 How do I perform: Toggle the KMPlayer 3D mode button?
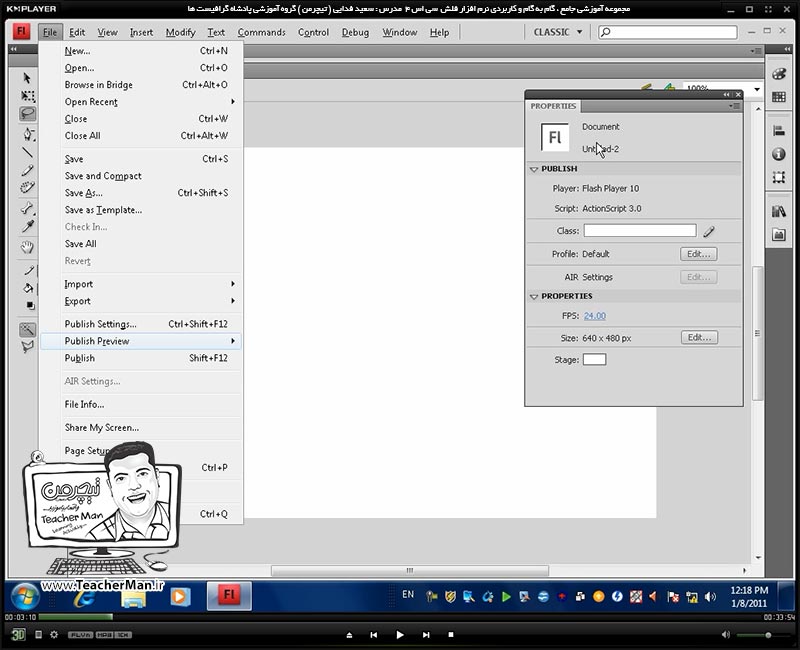(x=18, y=635)
